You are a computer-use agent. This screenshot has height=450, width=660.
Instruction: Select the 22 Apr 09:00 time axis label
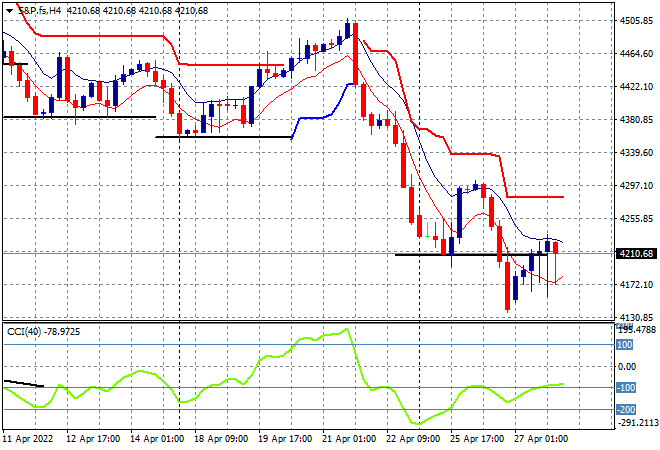413,439
